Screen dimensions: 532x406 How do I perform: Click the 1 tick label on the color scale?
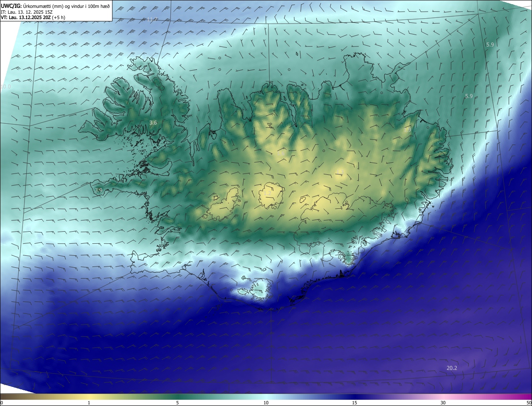coord(89,403)
